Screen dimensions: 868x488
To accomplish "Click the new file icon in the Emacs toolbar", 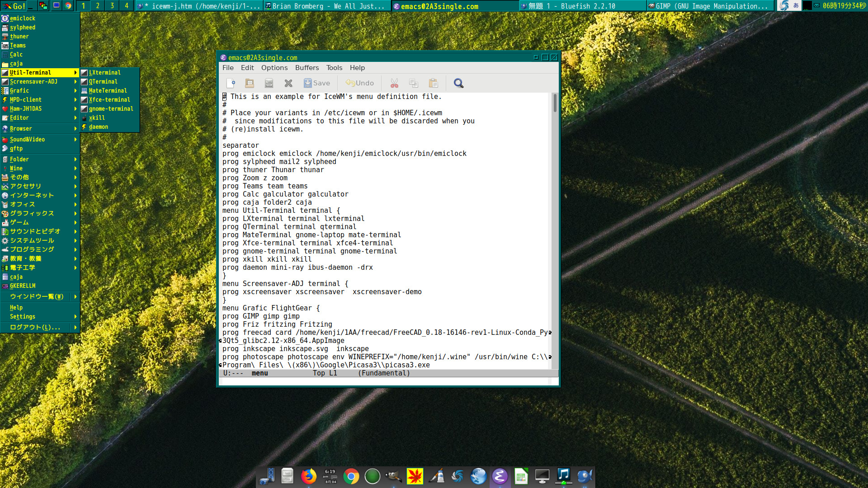I will pos(231,83).
